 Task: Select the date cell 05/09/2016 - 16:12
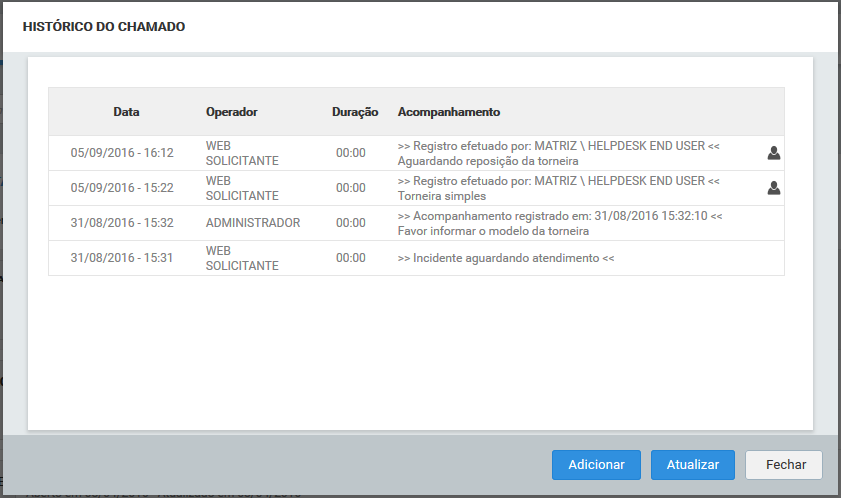122,153
